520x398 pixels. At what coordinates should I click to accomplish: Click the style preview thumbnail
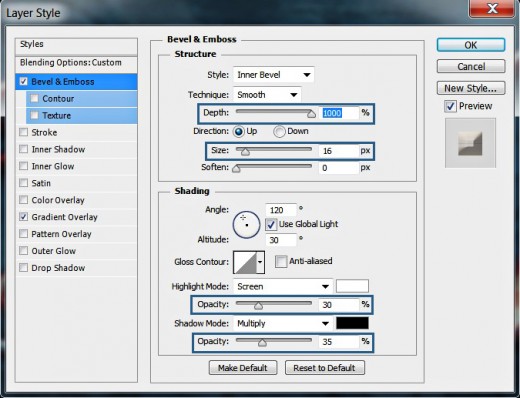[470, 143]
